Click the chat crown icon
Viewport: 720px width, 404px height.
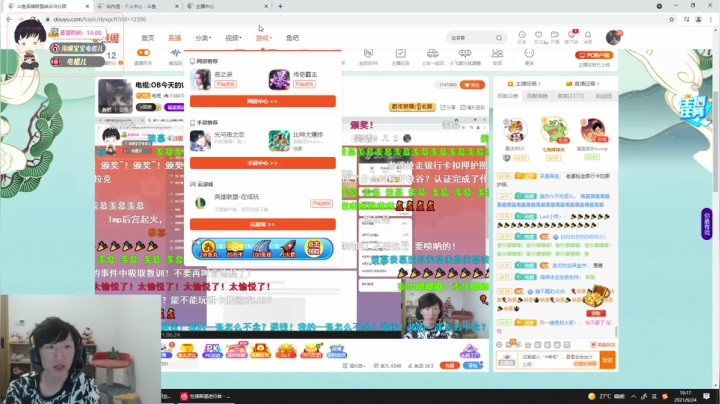tap(528, 344)
